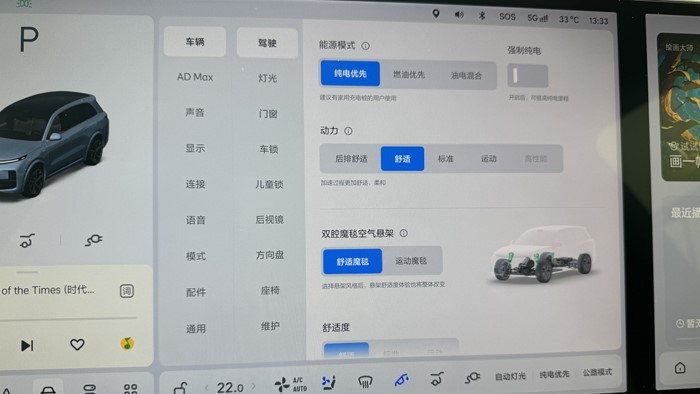
Task: Select 标准 power mode
Action: [446, 159]
